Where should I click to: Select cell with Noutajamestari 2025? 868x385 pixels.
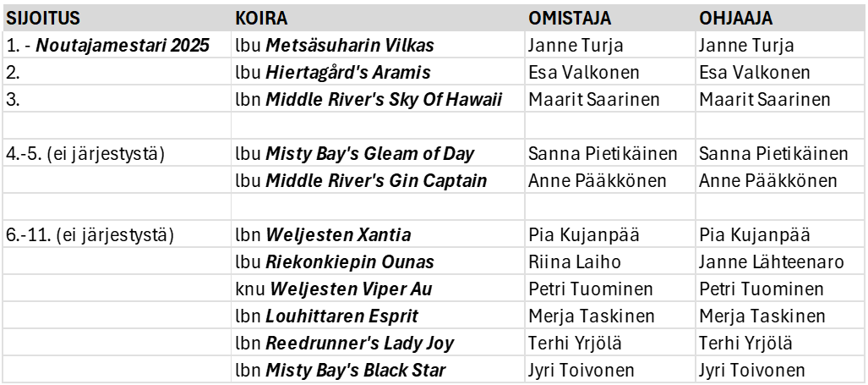(117, 45)
